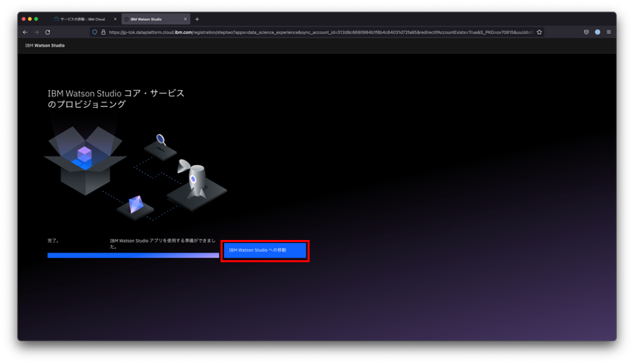Click the IBM Watson Studio header title
Screen dimensions: 634x364
click(x=45, y=46)
